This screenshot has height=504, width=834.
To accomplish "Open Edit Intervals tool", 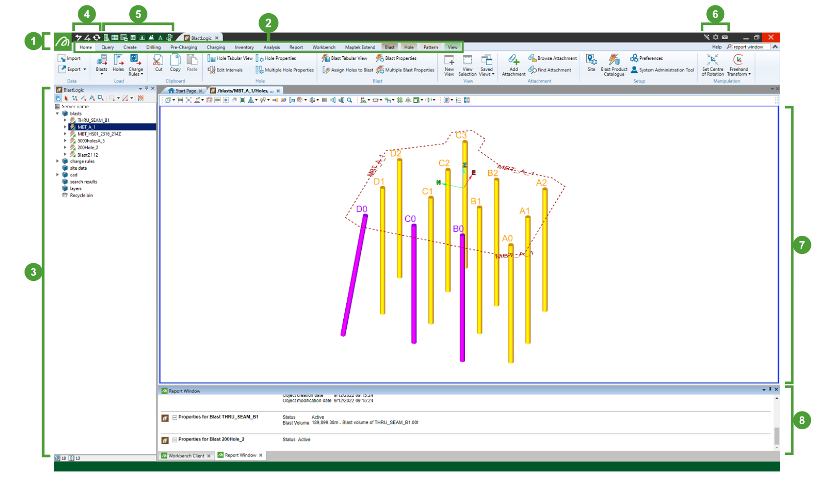I will coord(225,70).
